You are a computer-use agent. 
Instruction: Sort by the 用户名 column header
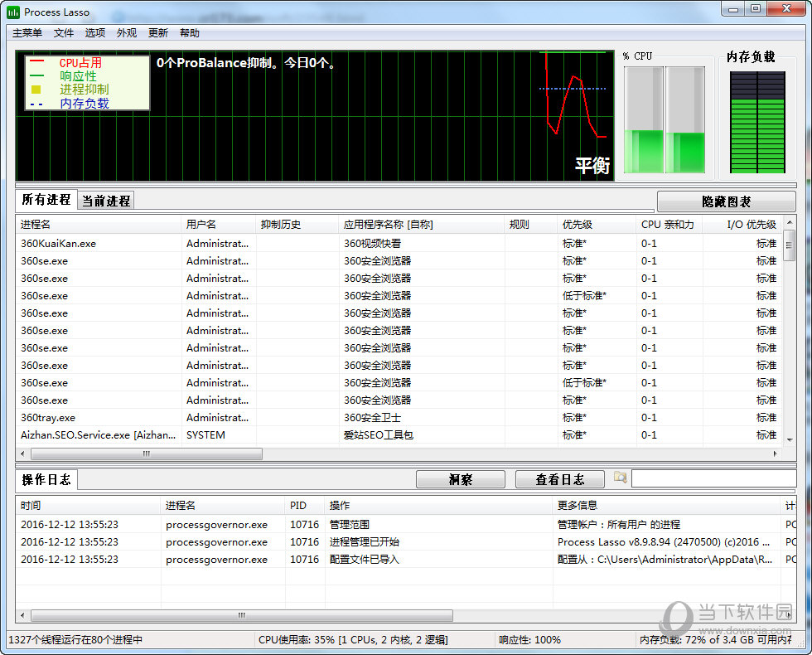[x=219, y=225]
